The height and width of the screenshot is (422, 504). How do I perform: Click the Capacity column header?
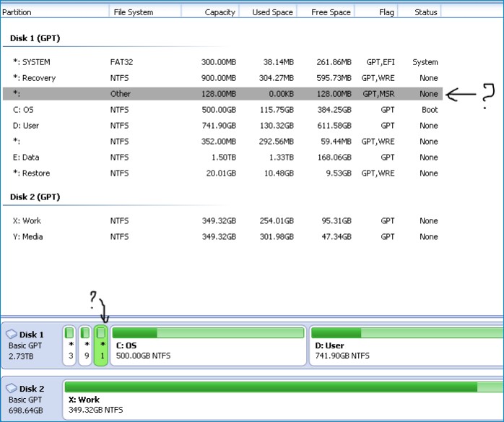click(210, 12)
